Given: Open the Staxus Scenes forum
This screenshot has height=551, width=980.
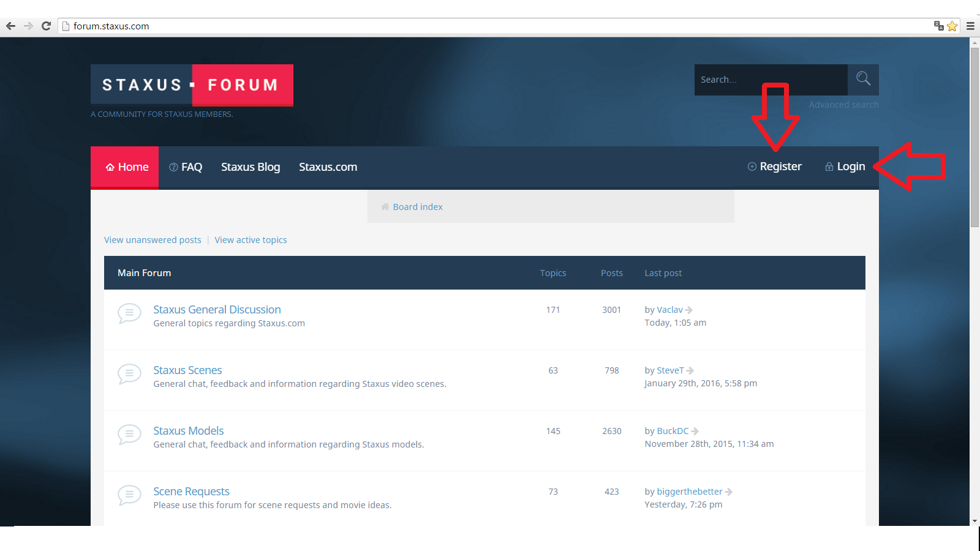Looking at the screenshot, I should click(187, 370).
